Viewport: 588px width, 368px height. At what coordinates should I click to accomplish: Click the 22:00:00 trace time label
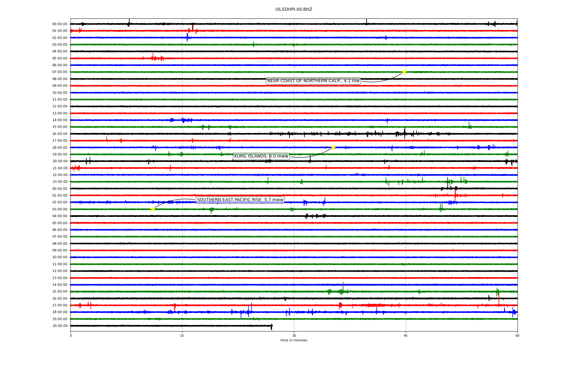(60, 175)
